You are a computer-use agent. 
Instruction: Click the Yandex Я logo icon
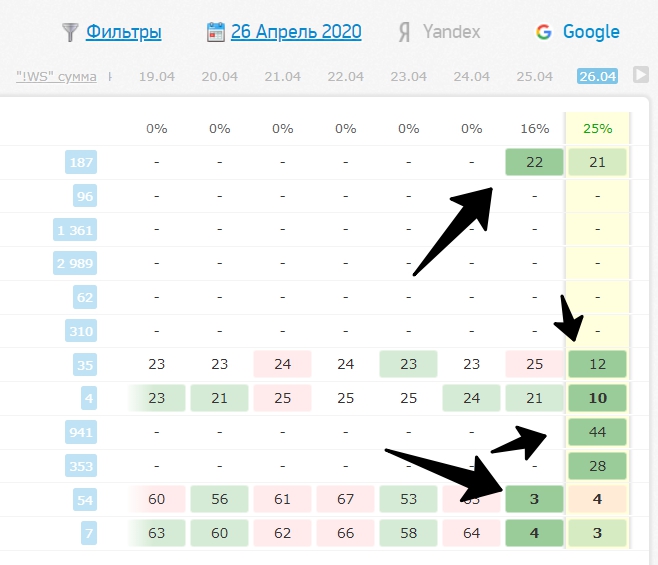404,32
